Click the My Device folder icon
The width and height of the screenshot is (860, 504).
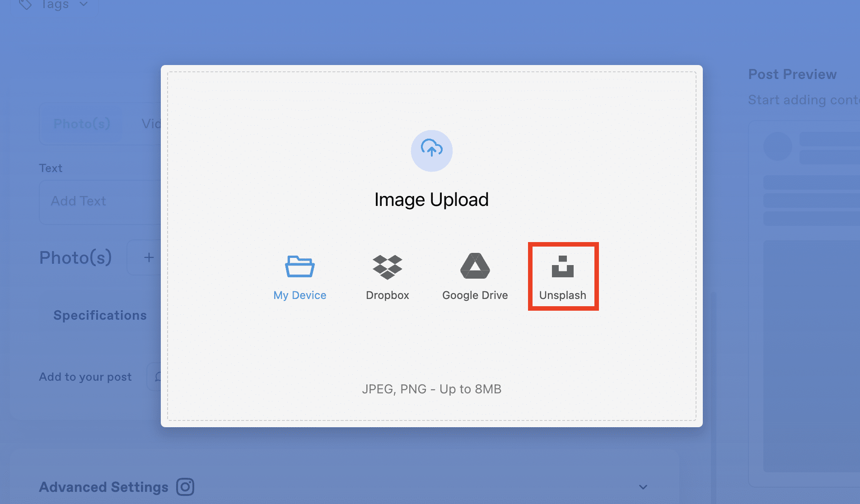click(299, 266)
